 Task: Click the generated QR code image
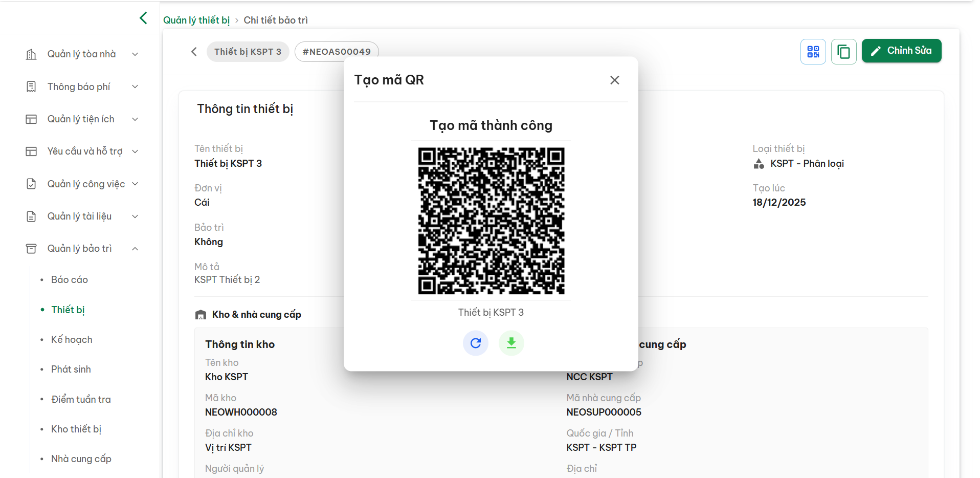(491, 221)
